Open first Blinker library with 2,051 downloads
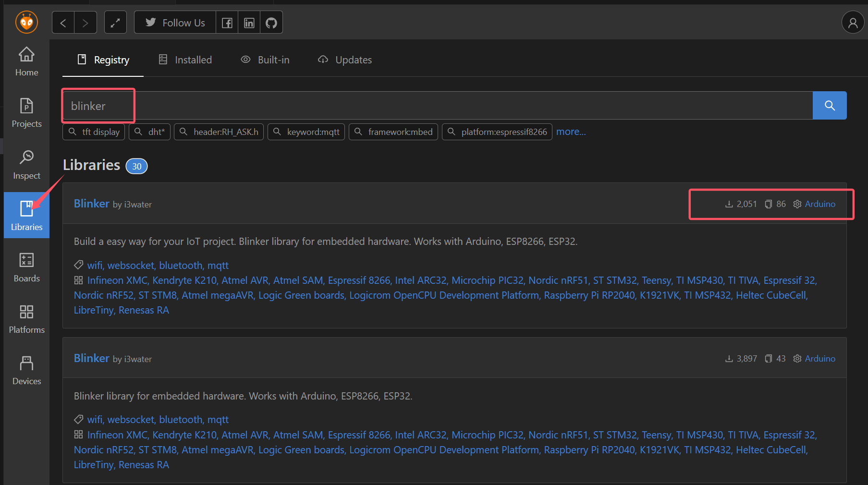868x485 pixels. click(92, 204)
